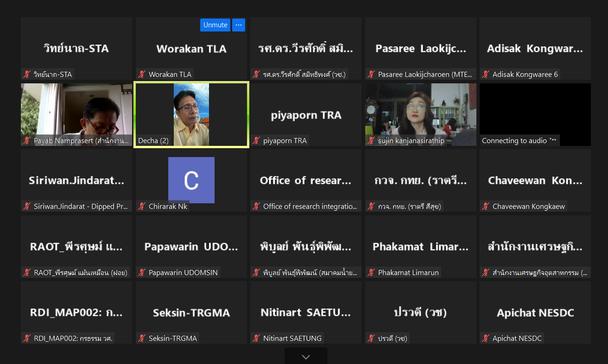Click large name Adisak Kongwar... in tile
Screen dimensions: 608x364
535,49
